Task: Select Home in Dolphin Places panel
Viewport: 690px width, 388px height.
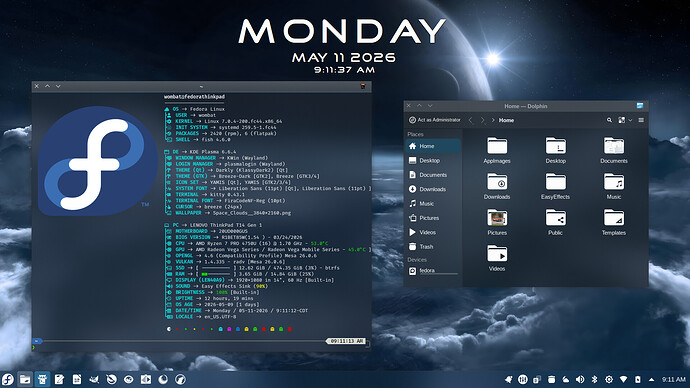Action: pyautogui.click(x=433, y=146)
